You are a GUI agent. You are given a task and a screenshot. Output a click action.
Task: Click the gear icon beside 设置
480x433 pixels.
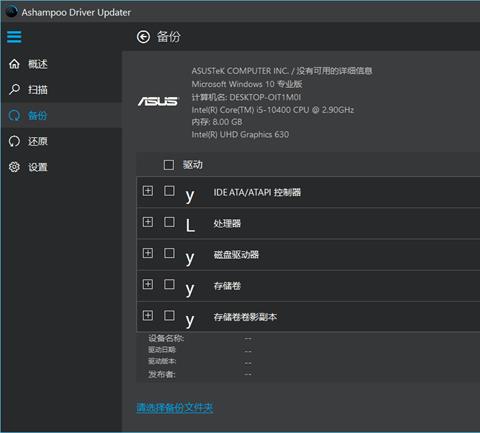[x=14, y=167]
